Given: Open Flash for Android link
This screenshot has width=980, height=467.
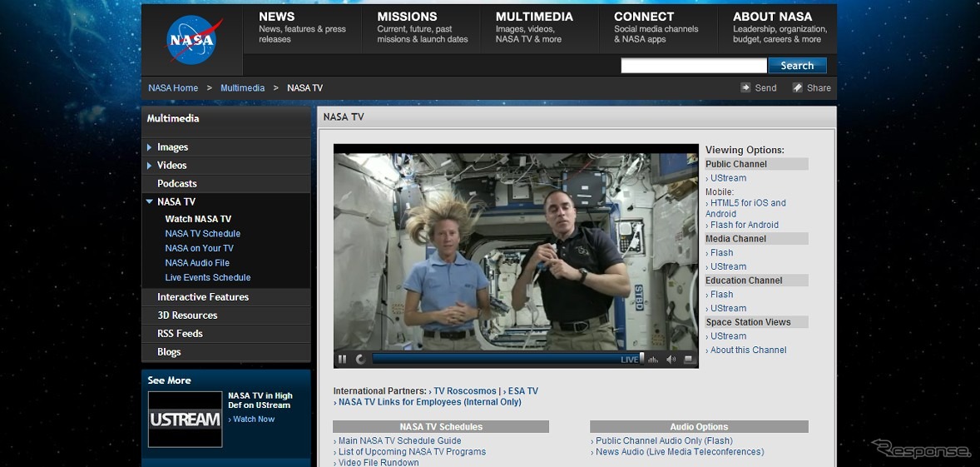Looking at the screenshot, I should click(x=743, y=225).
